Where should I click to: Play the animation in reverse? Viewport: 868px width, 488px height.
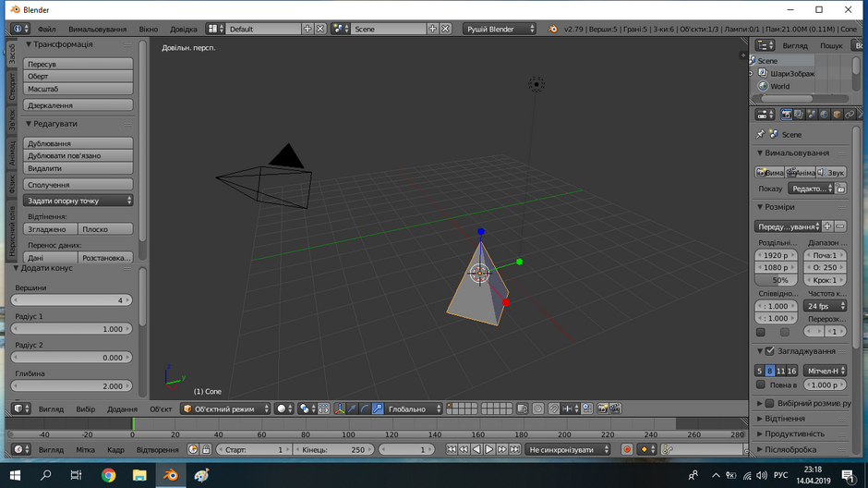[x=476, y=449]
